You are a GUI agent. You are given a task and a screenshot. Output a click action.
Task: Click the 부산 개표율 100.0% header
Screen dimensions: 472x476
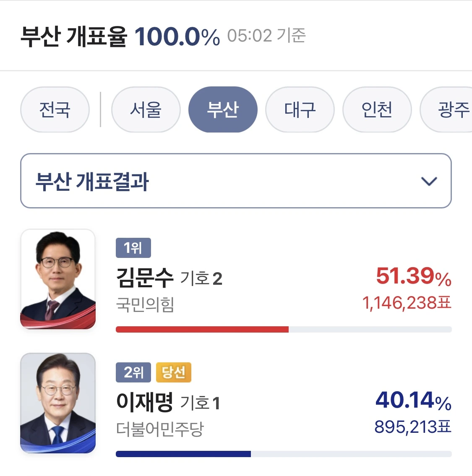(x=120, y=36)
